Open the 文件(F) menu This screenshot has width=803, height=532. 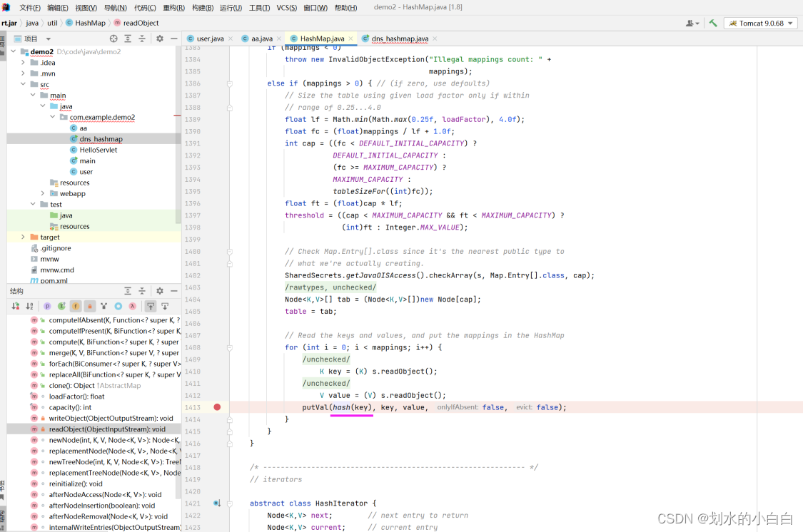tap(30, 8)
